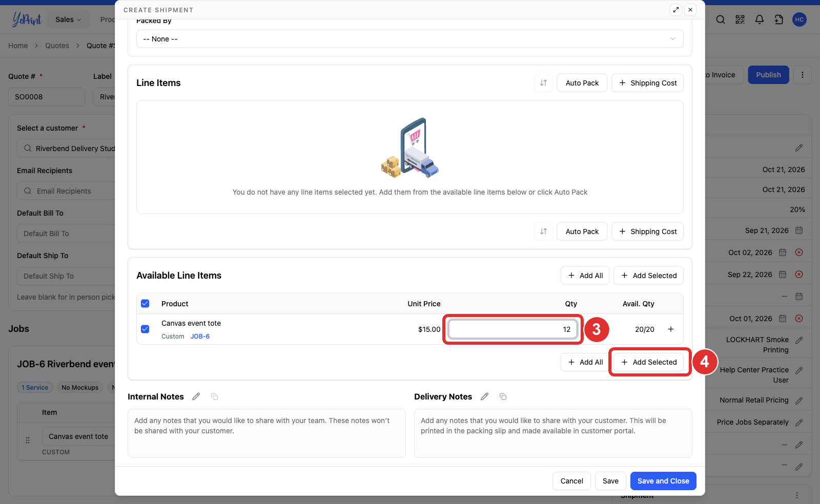Screen dimensions: 820x504
Task: Open the JOB-6 link
Action: [x=200, y=337]
